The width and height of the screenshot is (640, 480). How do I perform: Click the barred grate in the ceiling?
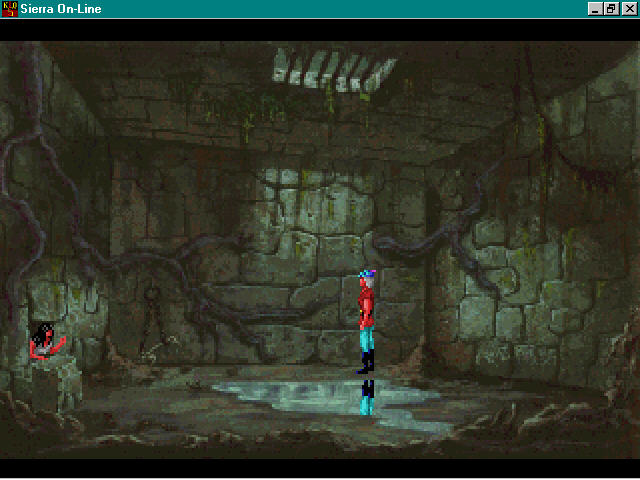tap(334, 69)
